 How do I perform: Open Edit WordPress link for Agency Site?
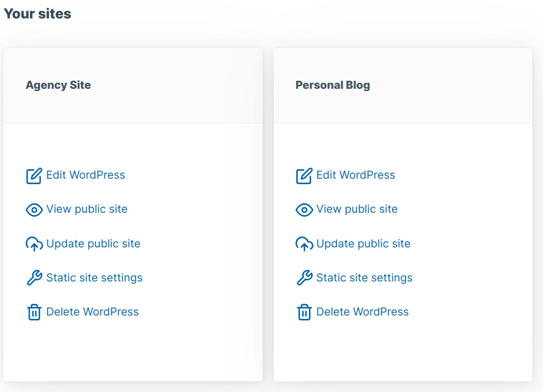tap(85, 175)
